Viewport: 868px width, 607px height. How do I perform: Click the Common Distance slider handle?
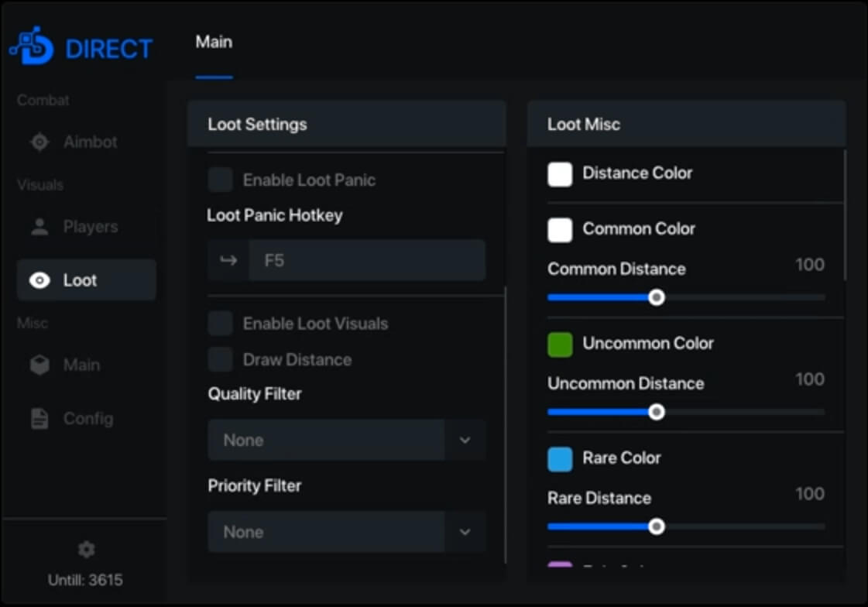click(x=657, y=297)
